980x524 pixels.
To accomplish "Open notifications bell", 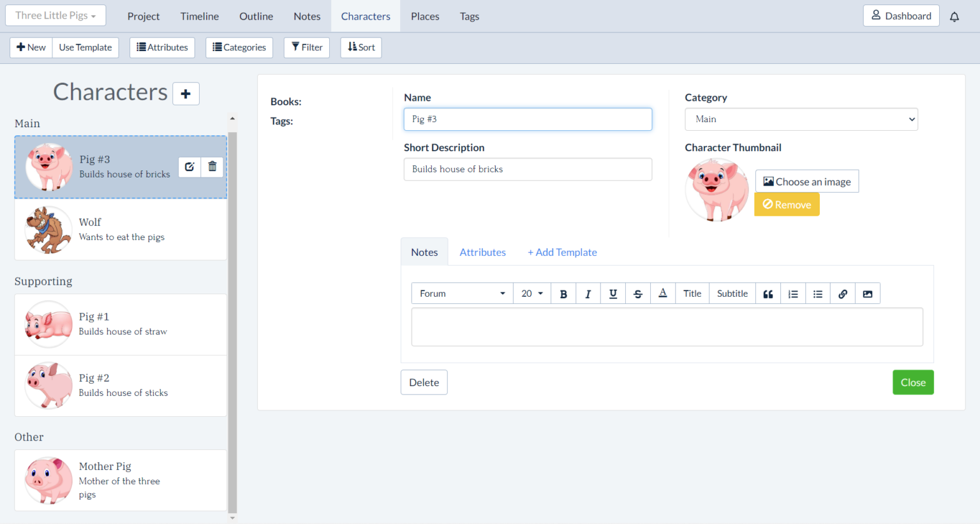I will tap(954, 17).
